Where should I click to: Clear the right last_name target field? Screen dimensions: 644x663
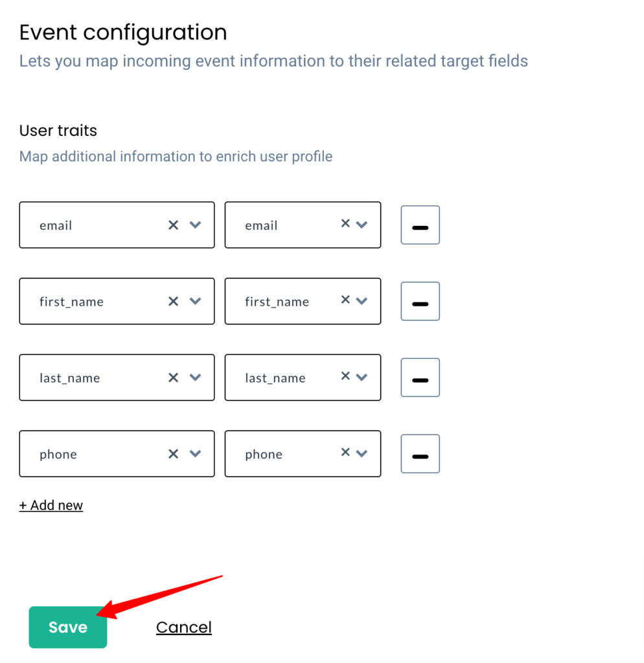pos(345,376)
